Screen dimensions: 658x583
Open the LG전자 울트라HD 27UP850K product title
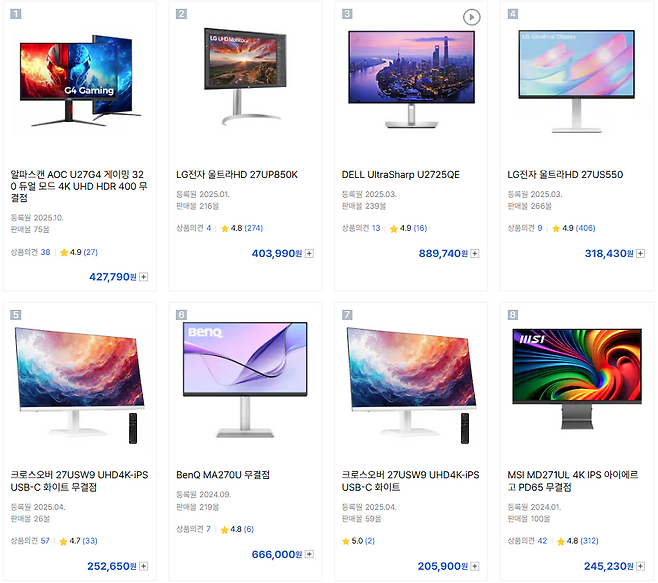(237, 175)
